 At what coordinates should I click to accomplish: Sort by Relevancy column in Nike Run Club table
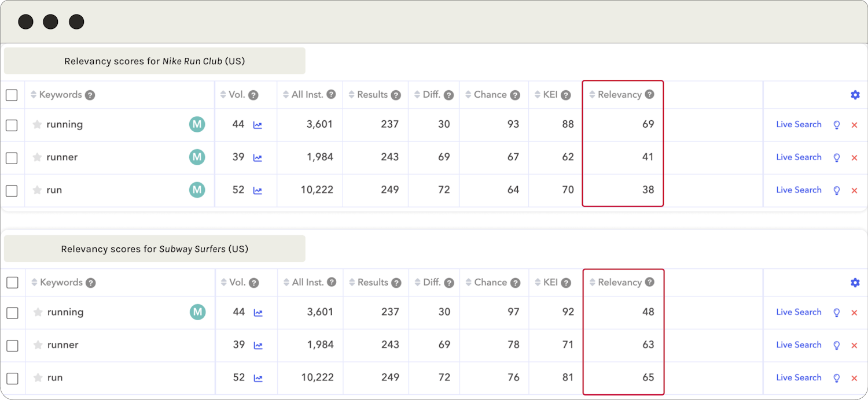click(x=619, y=94)
